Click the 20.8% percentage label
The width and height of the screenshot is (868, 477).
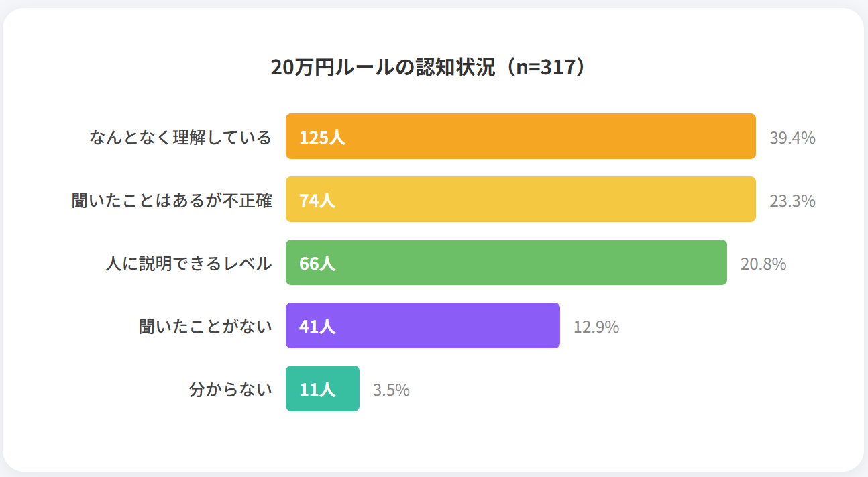763,264
